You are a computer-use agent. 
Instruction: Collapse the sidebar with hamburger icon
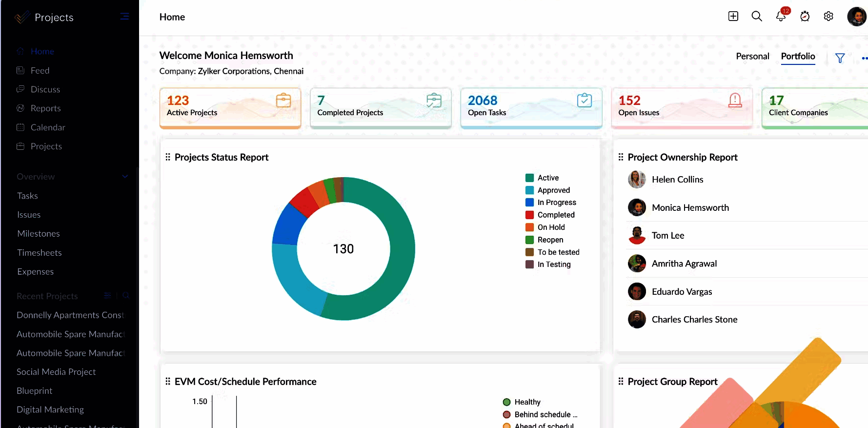pos(125,17)
